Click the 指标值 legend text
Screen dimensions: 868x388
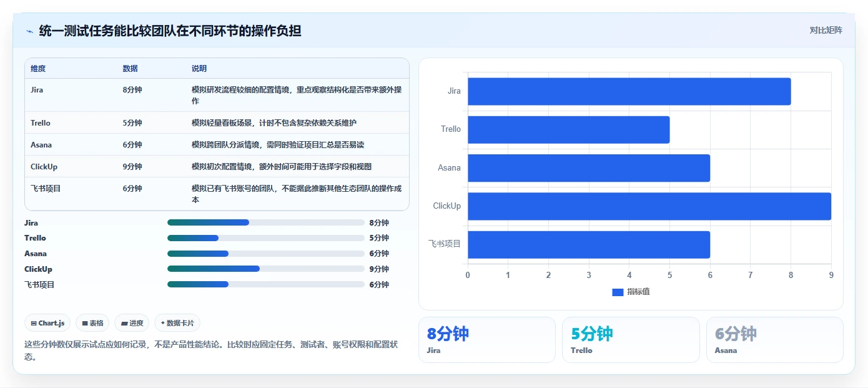pyautogui.click(x=638, y=292)
